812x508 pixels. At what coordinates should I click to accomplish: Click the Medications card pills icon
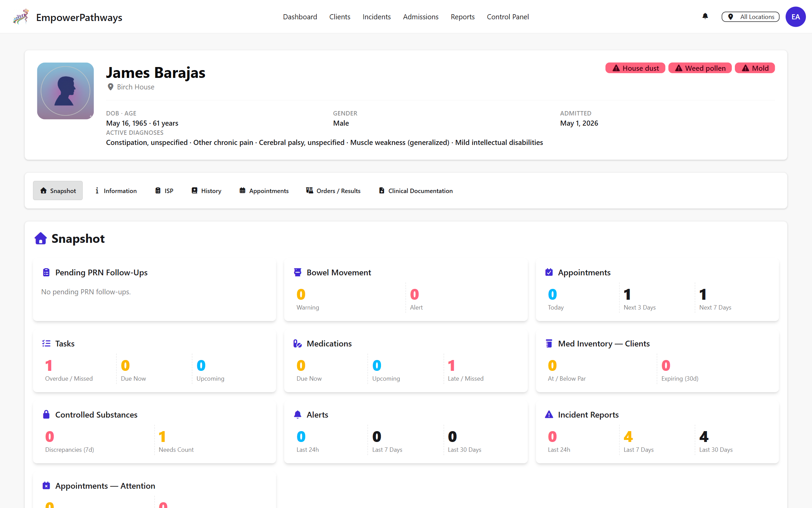point(297,343)
